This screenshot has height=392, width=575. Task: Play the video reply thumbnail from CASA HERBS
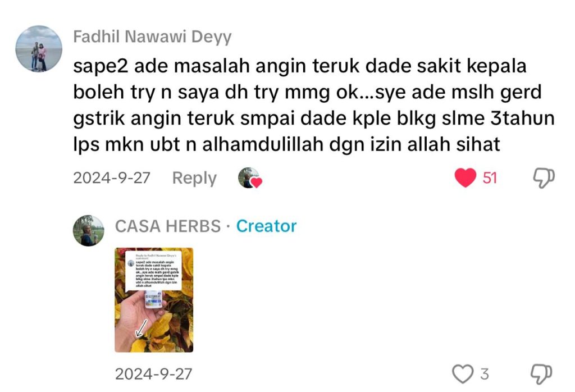[x=154, y=300]
